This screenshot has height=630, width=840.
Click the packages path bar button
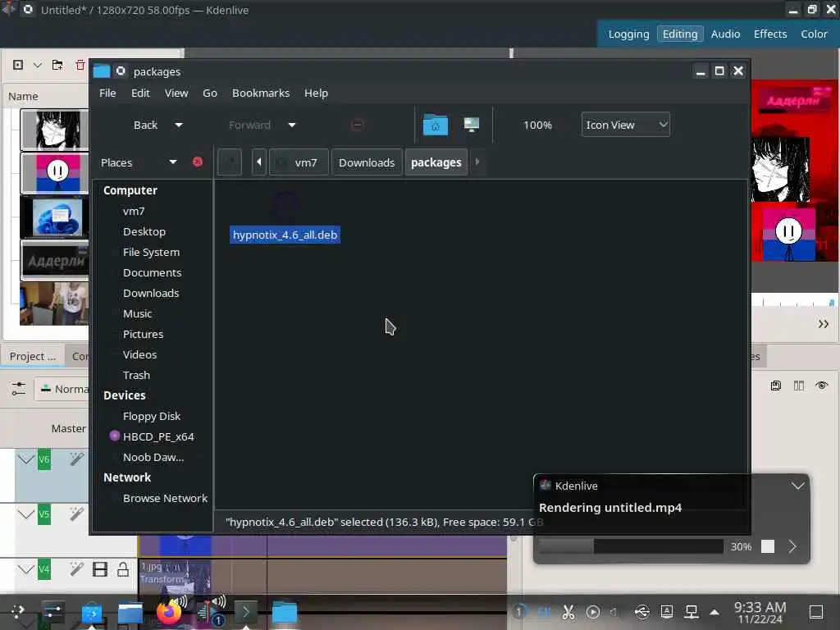(x=436, y=162)
